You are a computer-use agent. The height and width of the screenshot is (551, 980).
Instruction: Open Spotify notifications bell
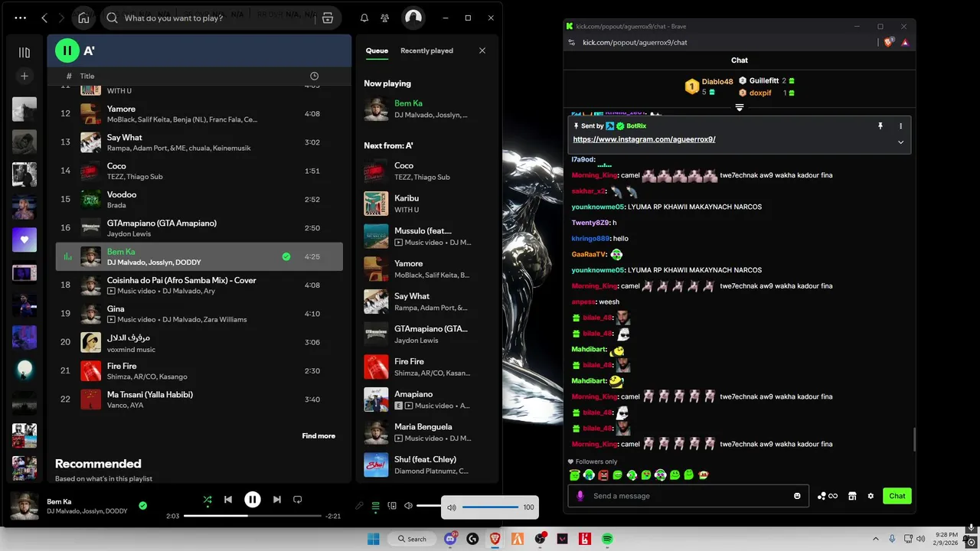(x=364, y=18)
